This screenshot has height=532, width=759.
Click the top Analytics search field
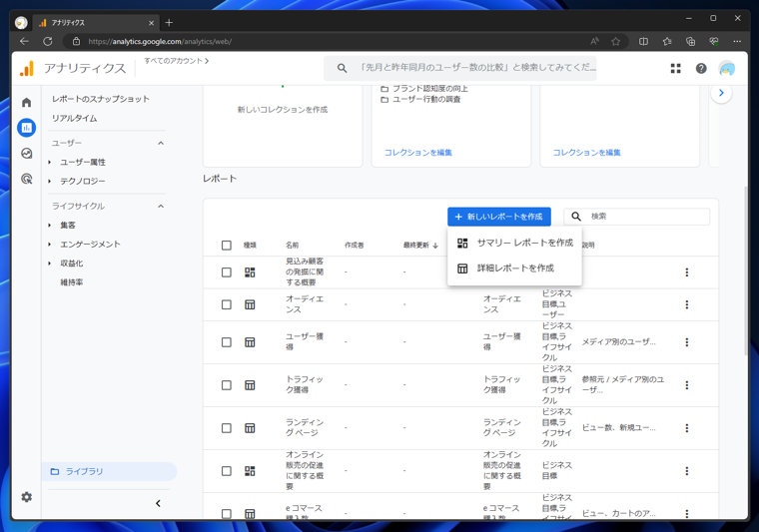459,68
